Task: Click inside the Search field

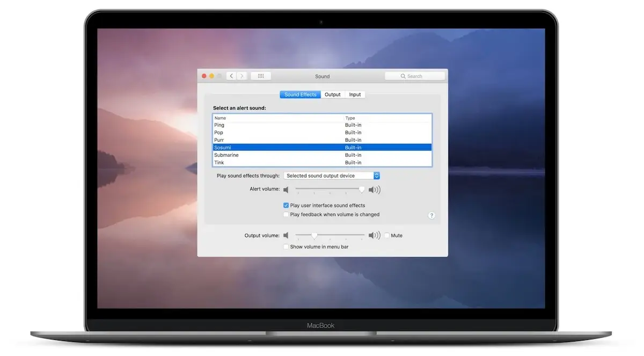Action: [x=415, y=76]
